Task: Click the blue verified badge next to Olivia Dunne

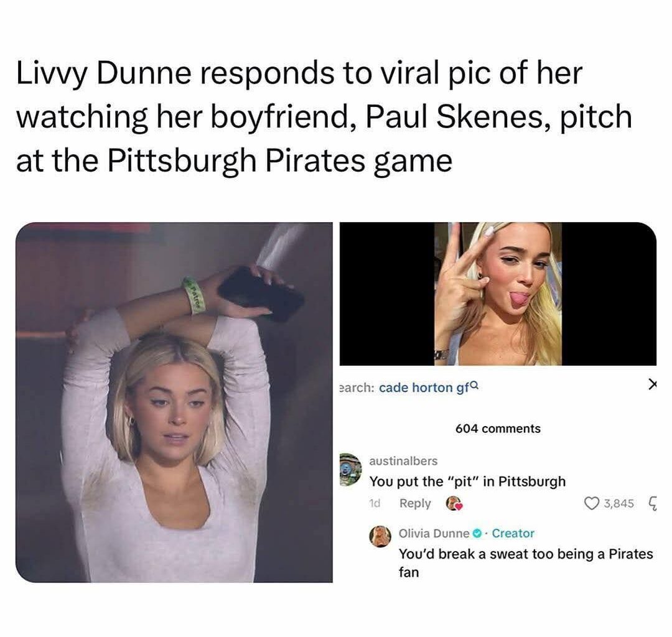Action: point(476,533)
